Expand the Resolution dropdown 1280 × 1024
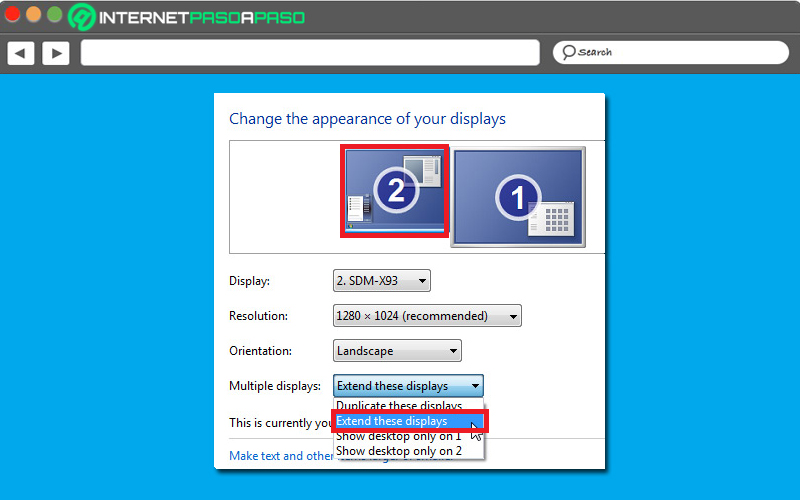Image resolution: width=800 pixels, height=500 pixels. [x=427, y=316]
